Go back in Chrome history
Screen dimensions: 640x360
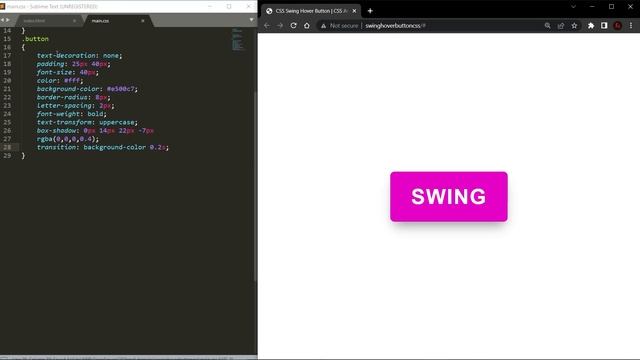coord(267,25)
